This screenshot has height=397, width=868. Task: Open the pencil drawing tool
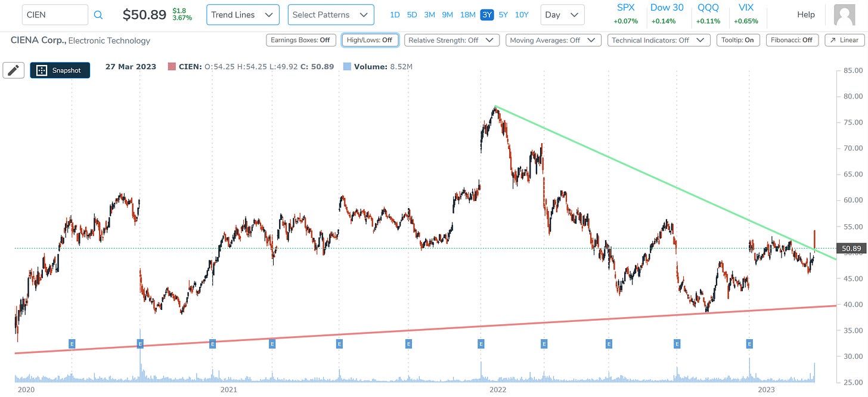click(13, 70)
